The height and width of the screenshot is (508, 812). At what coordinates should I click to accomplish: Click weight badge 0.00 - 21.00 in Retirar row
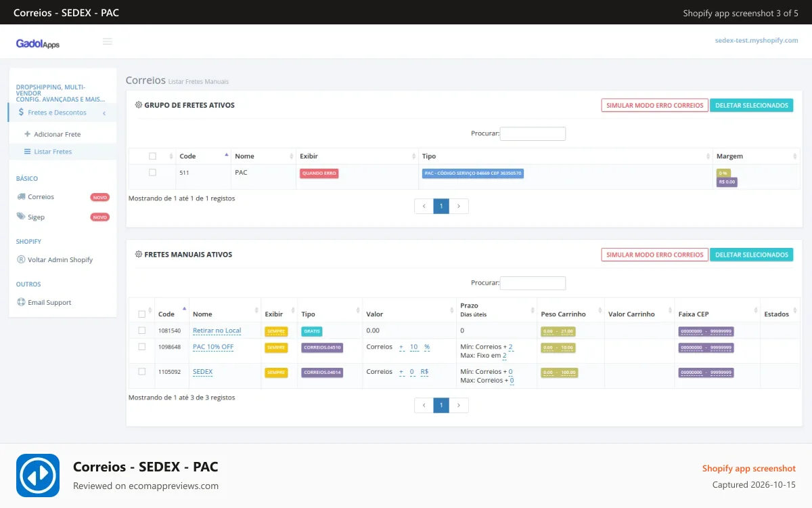coord(558,331)
